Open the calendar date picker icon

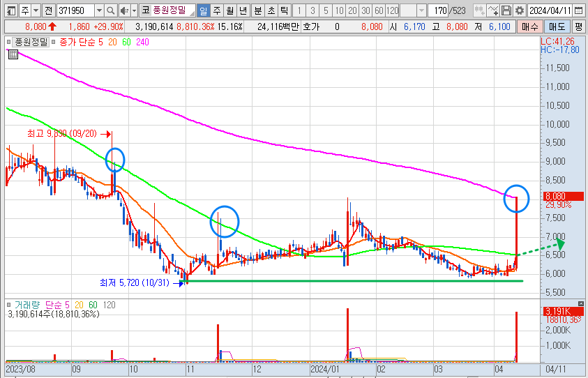coord(579,10)
